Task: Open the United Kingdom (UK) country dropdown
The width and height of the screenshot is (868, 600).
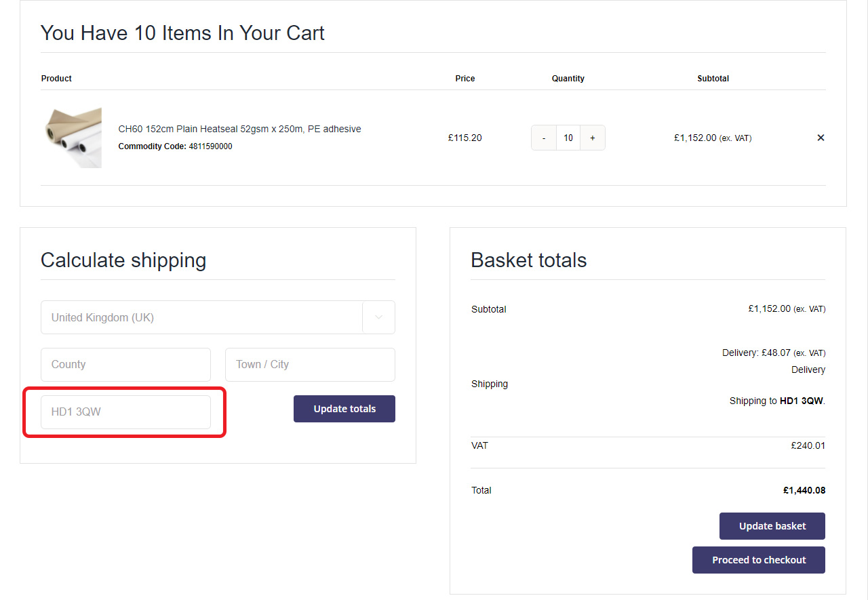Action: [x=202, y=317]
